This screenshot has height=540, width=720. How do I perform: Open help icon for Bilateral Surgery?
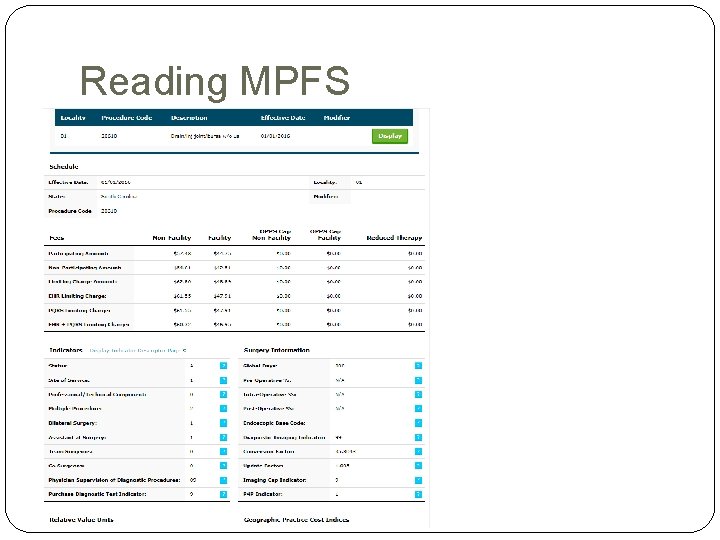pyautogui.click(x=223, y=423)
